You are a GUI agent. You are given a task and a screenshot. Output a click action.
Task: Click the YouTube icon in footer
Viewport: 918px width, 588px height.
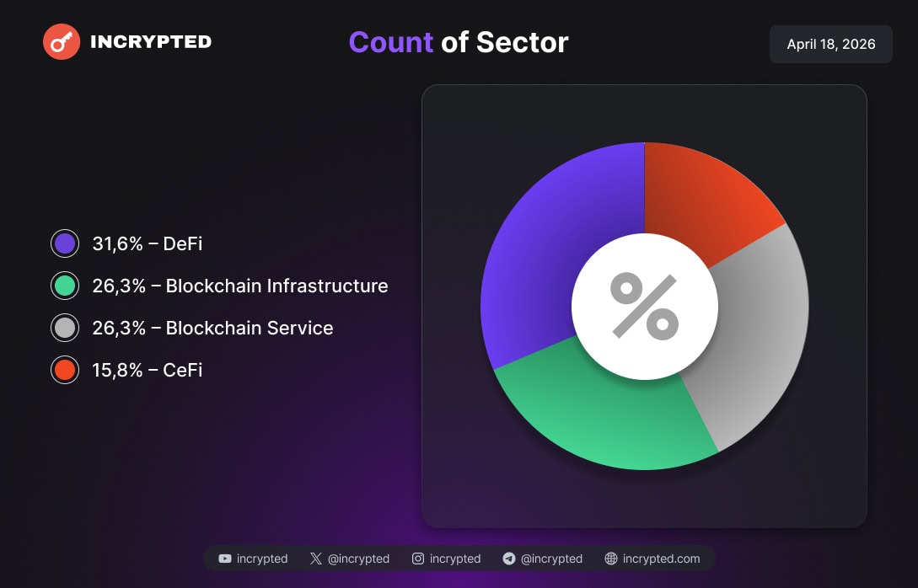[225, 559]
